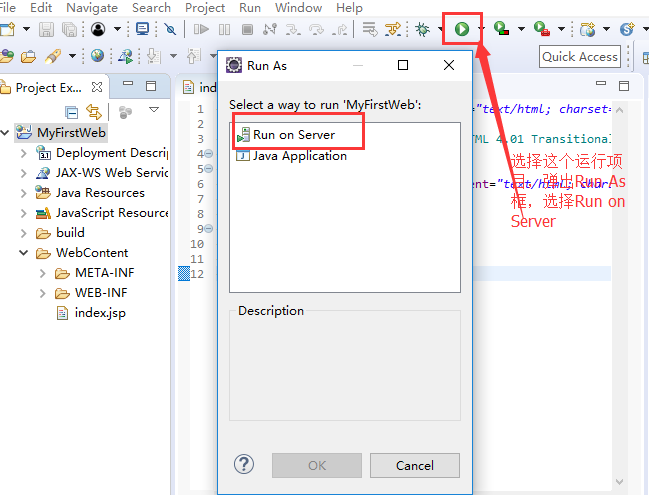Collapse the MyFirstWeb project node
649x495 pixels.
tap(5, 132)
